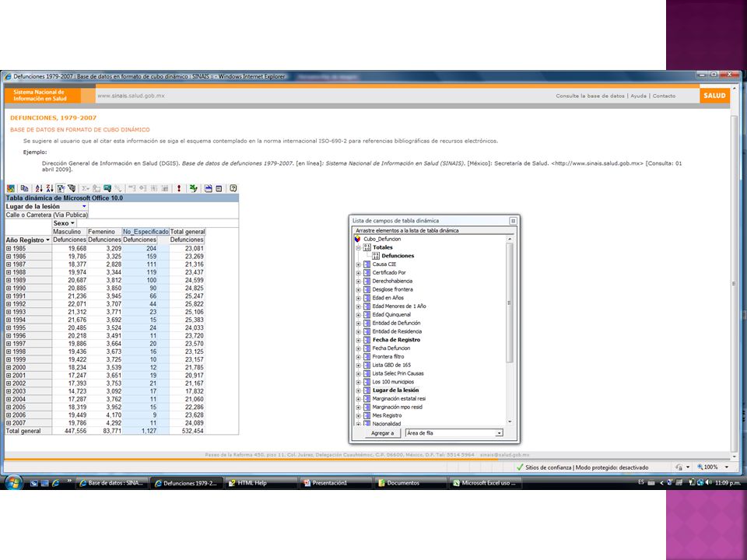Close the field list panel
Screen dimensions: 747x560
(x=513, y=220)
